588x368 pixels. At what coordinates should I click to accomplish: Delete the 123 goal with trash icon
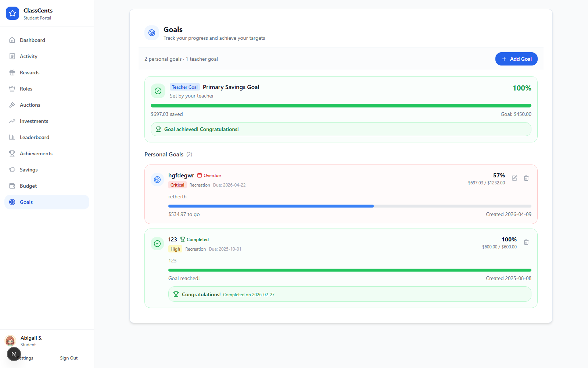[526, 242]
